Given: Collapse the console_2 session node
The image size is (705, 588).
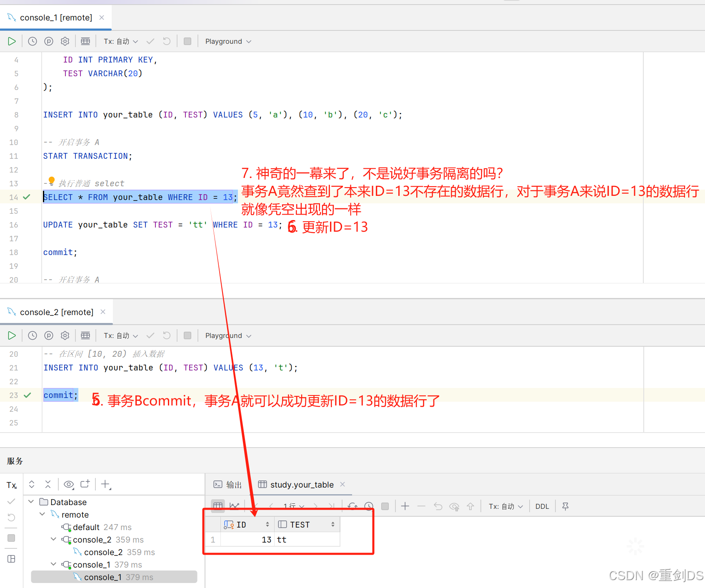Looking at the screenshot, I should tap(54, 539).
